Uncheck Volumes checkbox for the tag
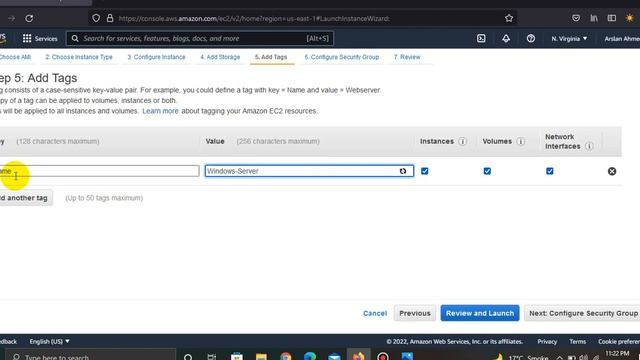This screenshot has height=360, width=640. [487, 171]
